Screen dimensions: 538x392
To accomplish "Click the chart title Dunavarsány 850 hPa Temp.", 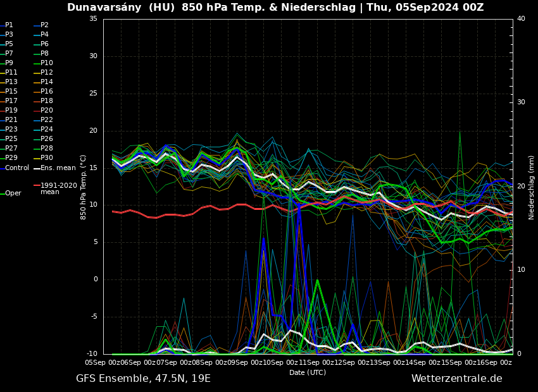I will click(x=275, y=8).
